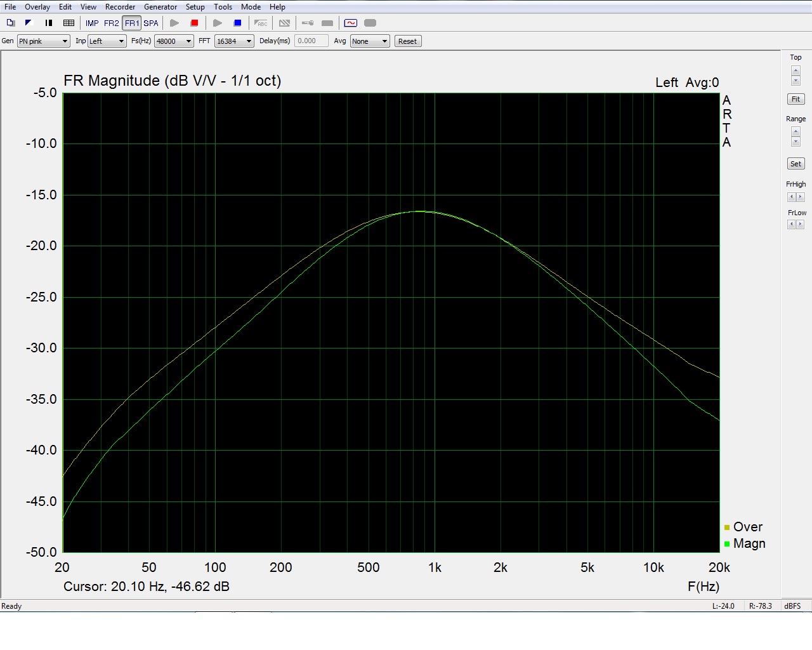Click the red curve display icon
The width and height of the screenshot is (812, 650).
click(350, 23)
